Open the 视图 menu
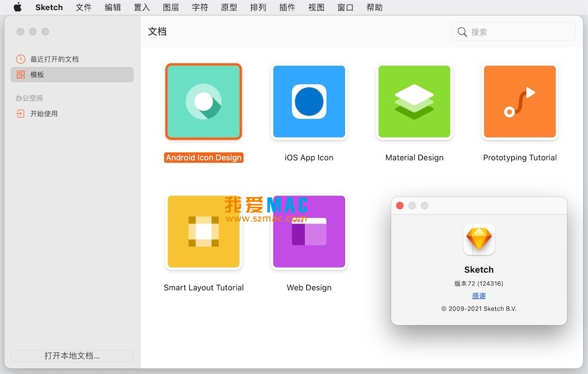The image size is (588, 374). pos(316,7)
